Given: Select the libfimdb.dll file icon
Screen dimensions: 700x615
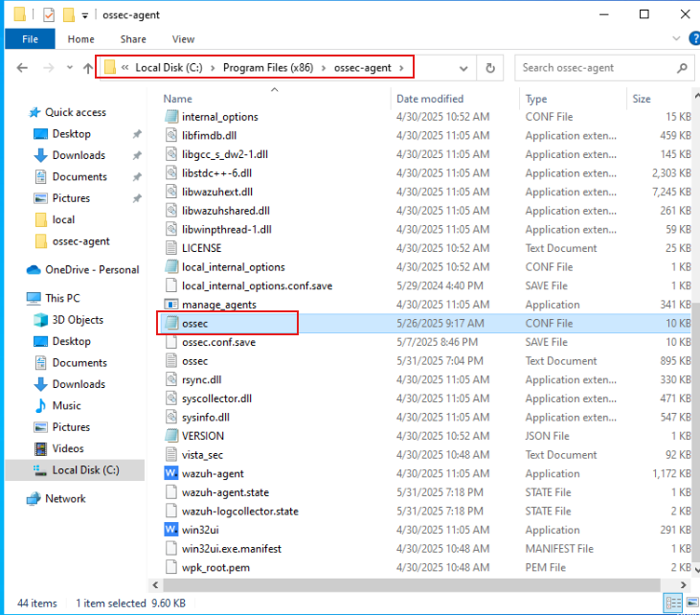Looking at the screenshot, I should [x=171, y=135].
